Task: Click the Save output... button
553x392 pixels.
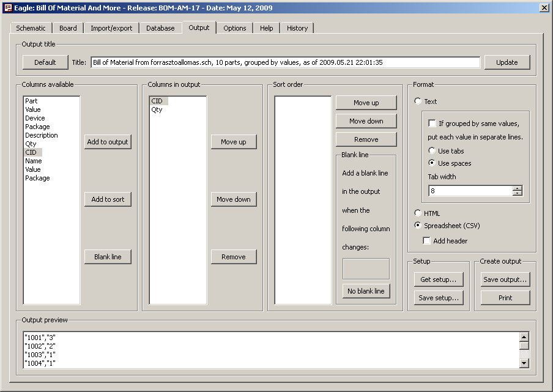Action: pyautogui.click(x=505, y=279)
